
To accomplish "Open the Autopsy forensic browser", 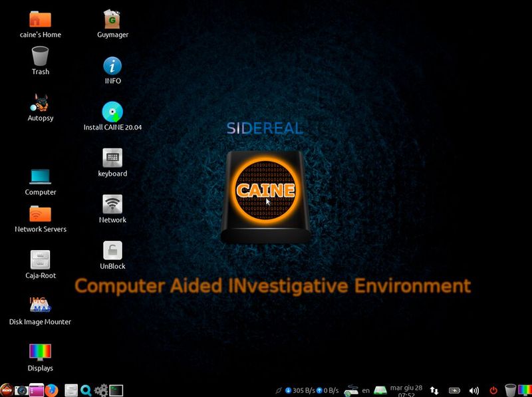I will [39, 106].
